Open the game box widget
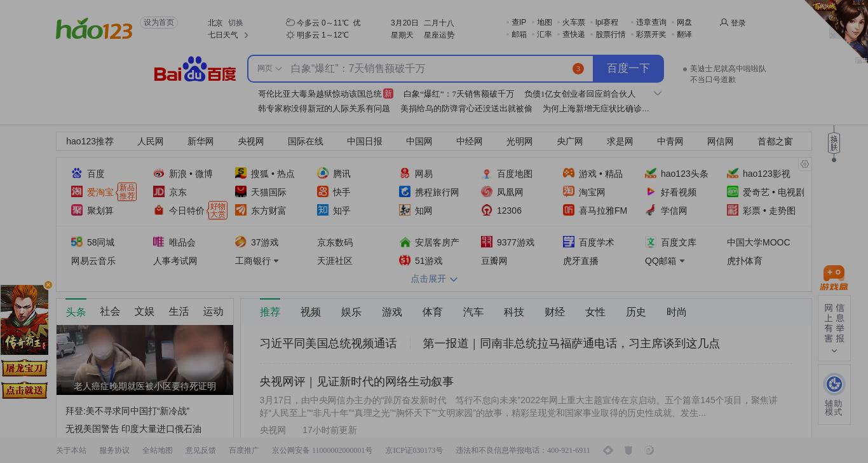 point(834,278)
